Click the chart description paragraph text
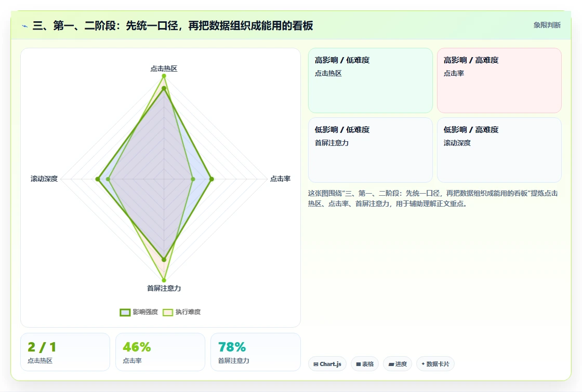 (433, 198)
